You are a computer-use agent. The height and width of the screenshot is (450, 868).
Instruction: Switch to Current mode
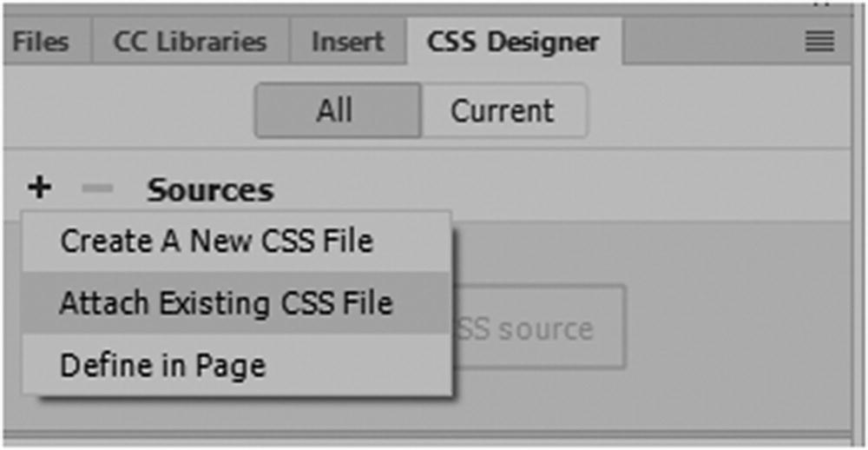[503, 111]
